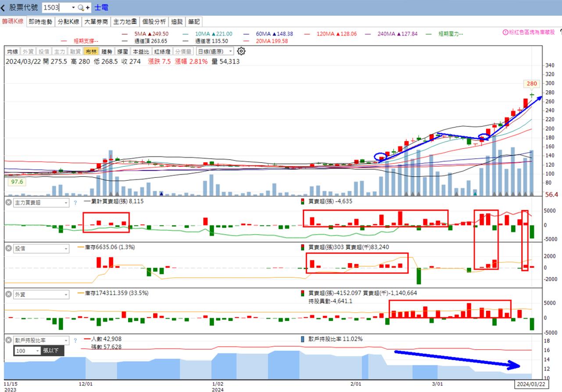Remove the 投信 panel via its X icon

tap(8, 249)
